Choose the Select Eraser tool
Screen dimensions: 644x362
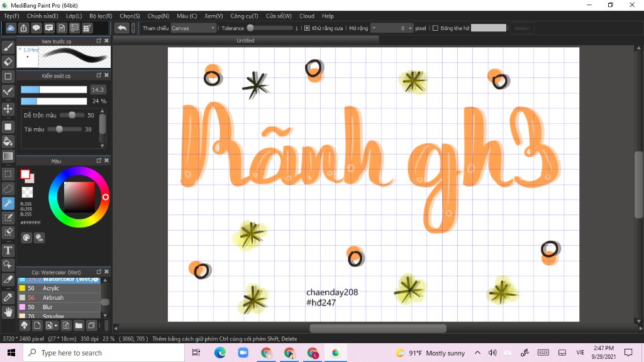tap(8, 233)
